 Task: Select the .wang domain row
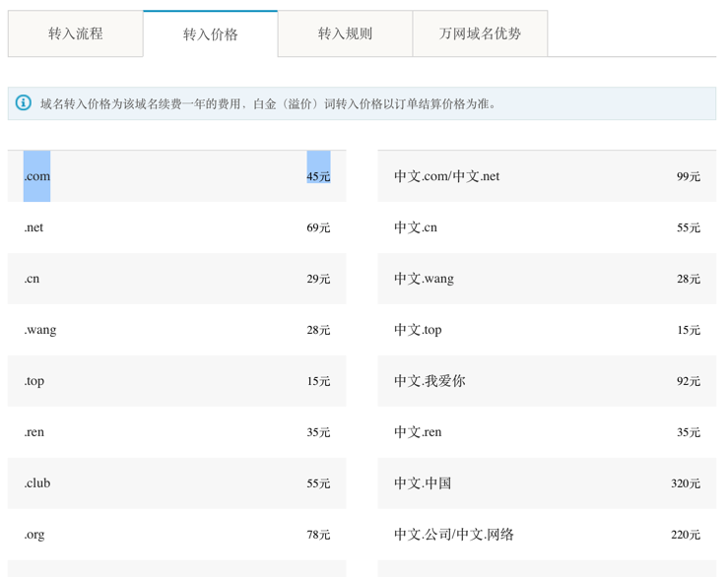tap(40, 330)
